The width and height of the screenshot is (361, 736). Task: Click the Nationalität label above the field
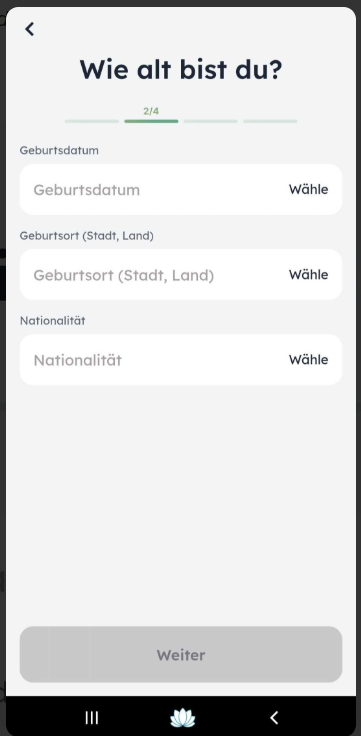53,321
